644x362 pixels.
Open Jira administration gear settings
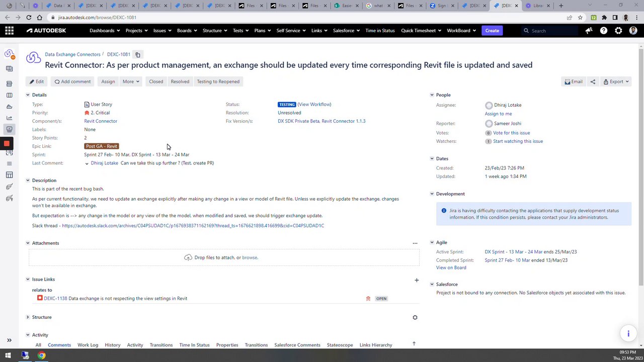618,31
